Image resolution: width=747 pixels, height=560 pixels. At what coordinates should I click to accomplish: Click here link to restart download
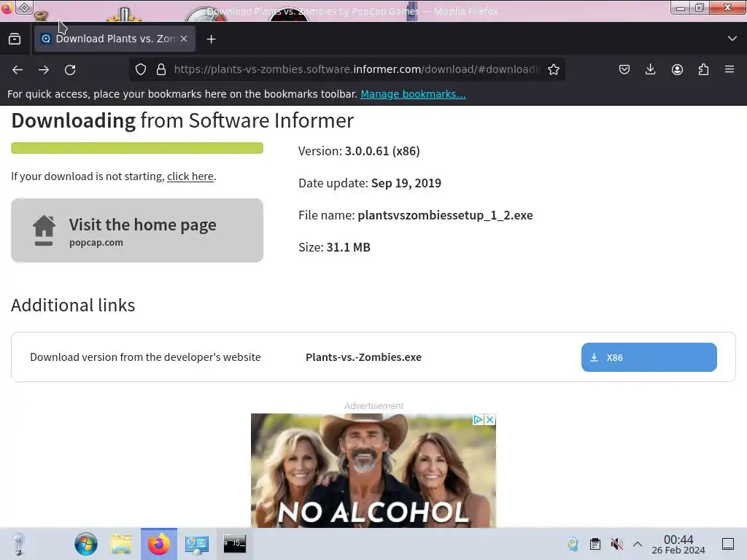coord(190,176)
